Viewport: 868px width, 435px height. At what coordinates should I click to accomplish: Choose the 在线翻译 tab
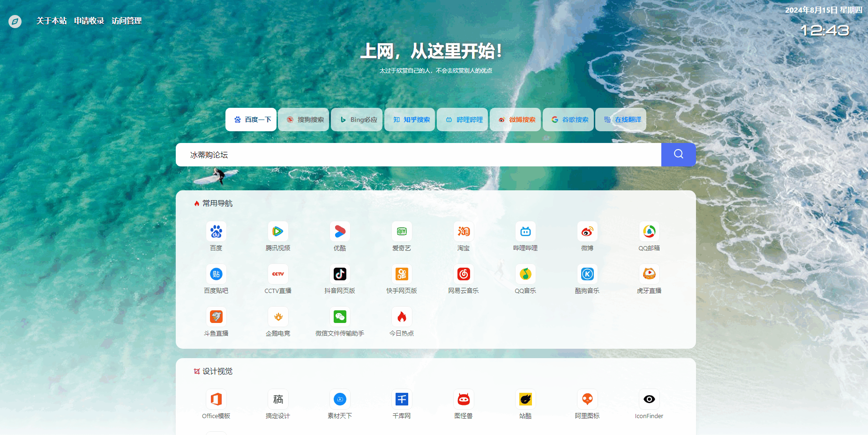pos(621,120)
